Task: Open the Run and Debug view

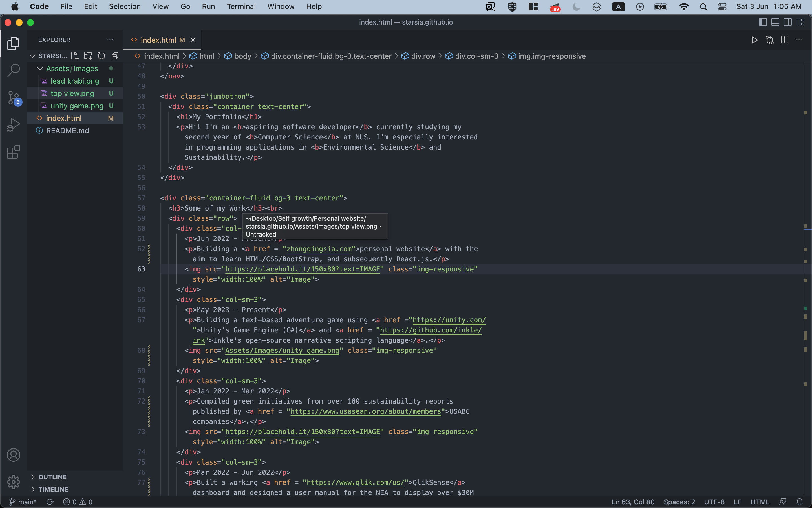Action: pos(14,125)
